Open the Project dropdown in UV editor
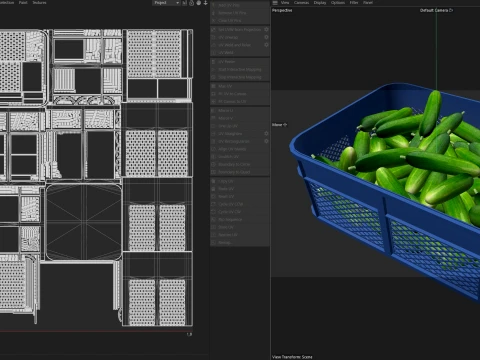Screen dimensions: 480x360 click(166, 3)
